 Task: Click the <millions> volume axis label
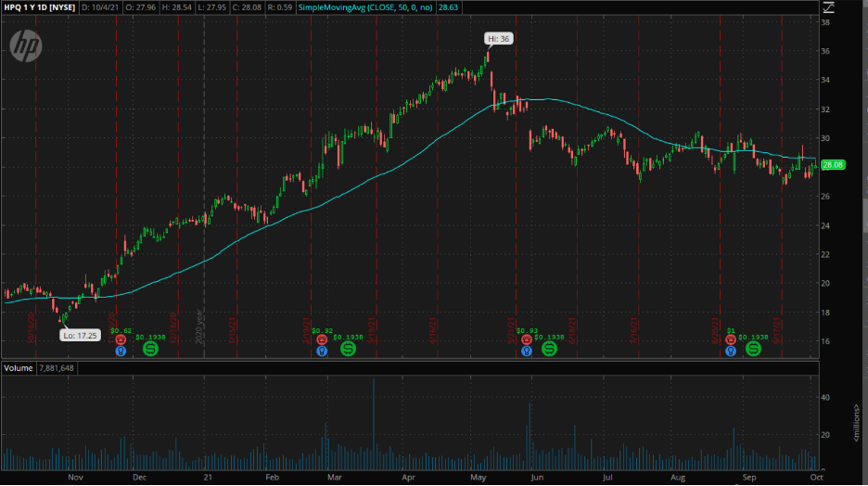pyautogui.click(x=856, y=422)
